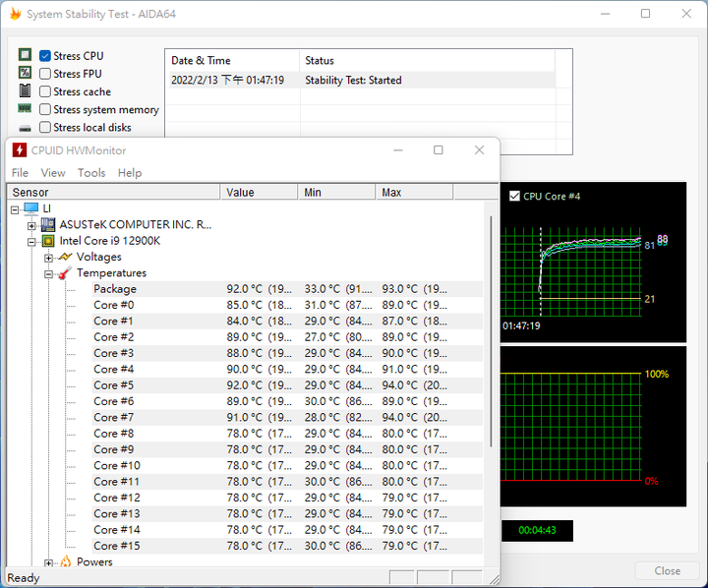Select the Core #10 row
The image size is (708, 588).
tap(287, 466)
